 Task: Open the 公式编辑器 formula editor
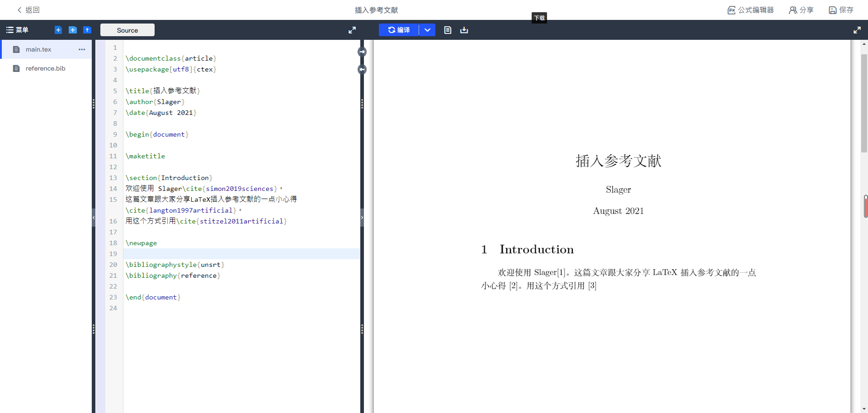click(750, 10)
